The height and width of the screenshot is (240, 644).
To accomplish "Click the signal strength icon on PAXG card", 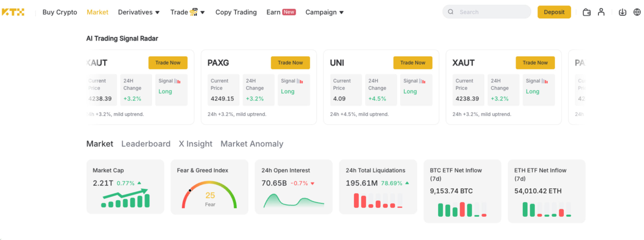I will (300, 81).
